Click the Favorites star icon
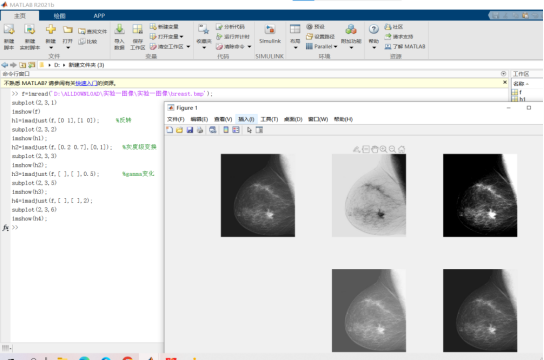Viewport: 544px width, 360px height. [x=204, y=29]
